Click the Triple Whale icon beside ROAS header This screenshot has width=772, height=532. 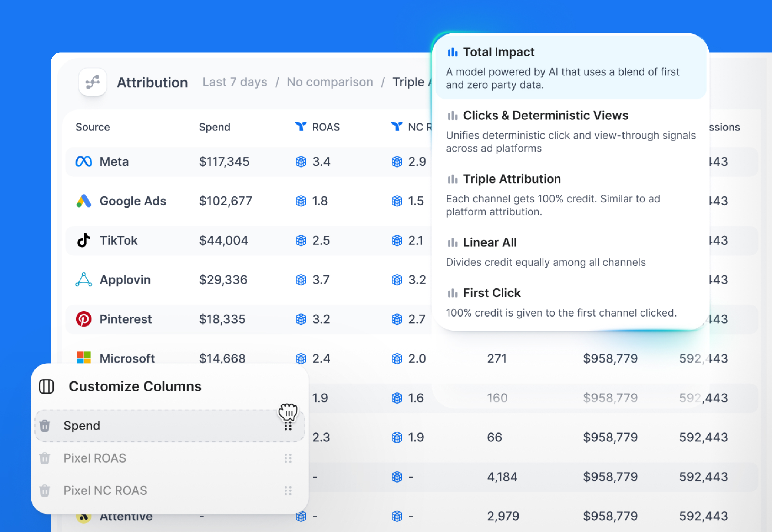[x=301, y=127]
